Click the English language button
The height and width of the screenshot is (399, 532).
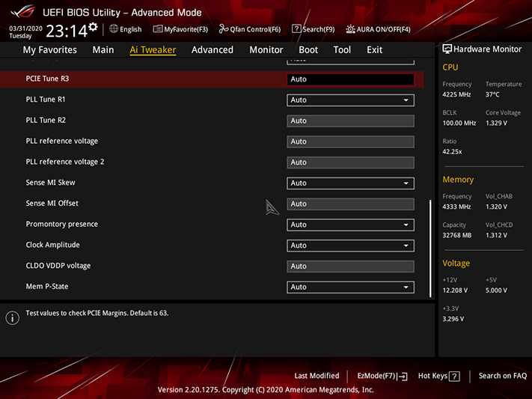126,29
